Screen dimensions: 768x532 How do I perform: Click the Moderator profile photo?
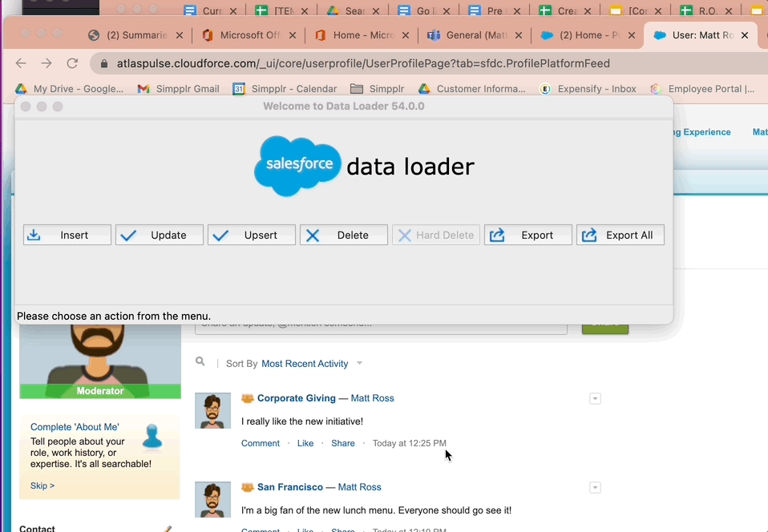coord(100,361)
